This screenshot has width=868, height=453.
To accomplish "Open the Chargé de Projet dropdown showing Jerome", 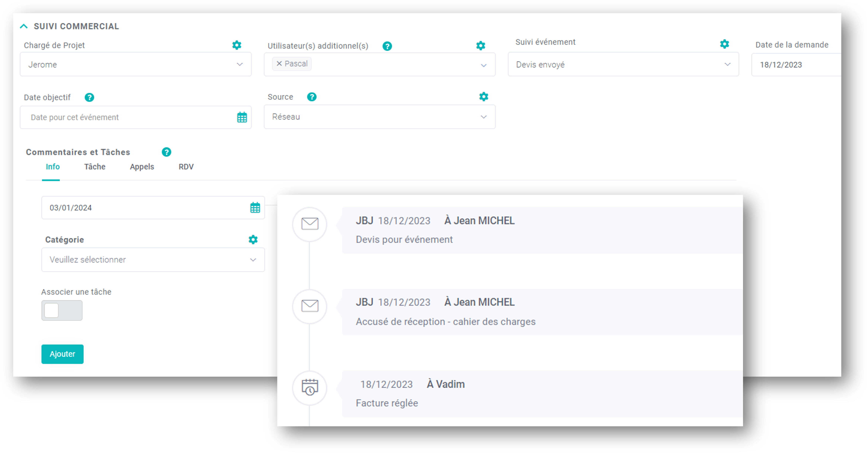I will pos(136,64).
